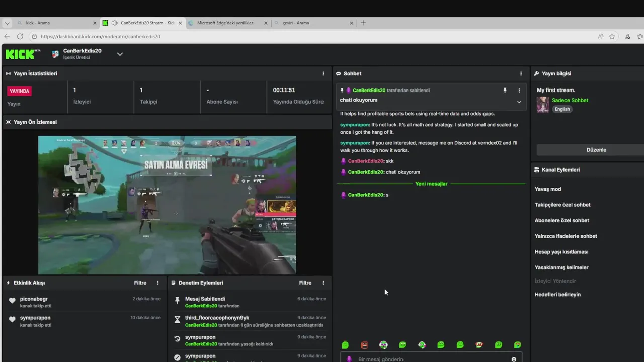
Task: Switch to Microsoft Edge'deki yenilikler tab
Action: point(228,23)
